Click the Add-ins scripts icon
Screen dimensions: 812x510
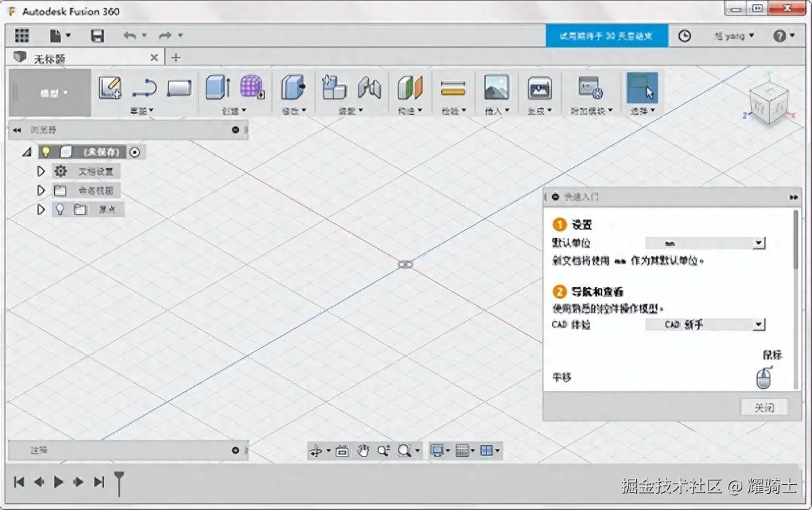coord(590,88)
